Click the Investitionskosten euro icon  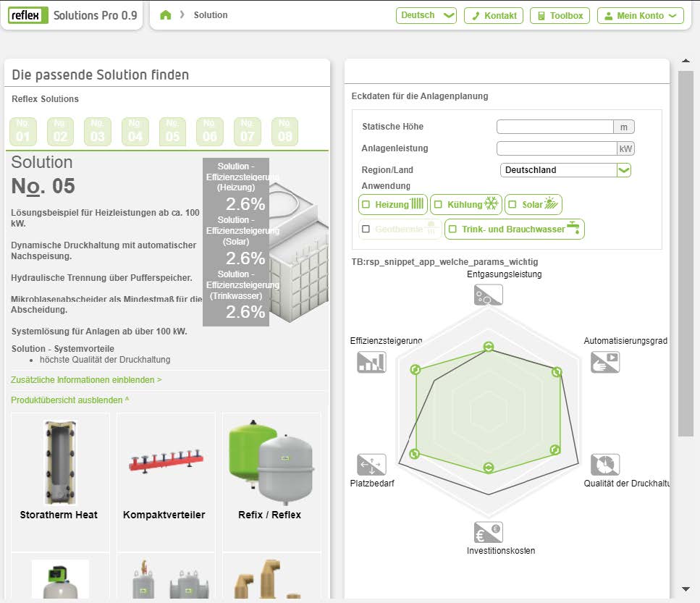[x=489, y=532]
